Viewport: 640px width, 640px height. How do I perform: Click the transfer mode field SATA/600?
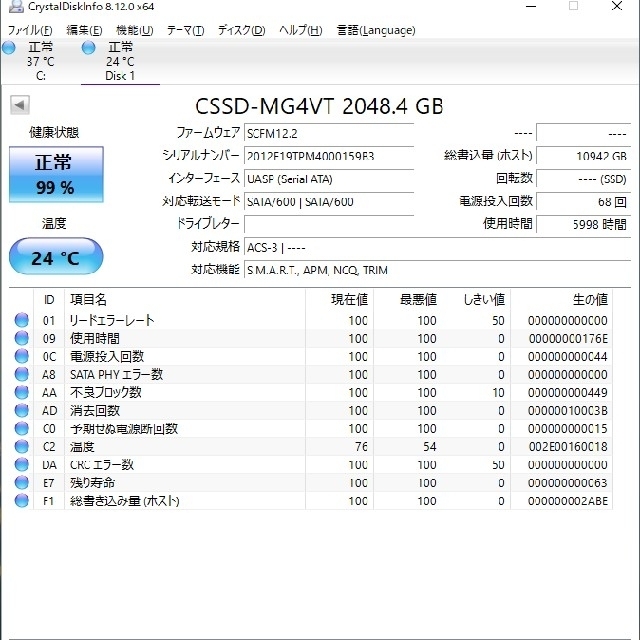[329, 202]
